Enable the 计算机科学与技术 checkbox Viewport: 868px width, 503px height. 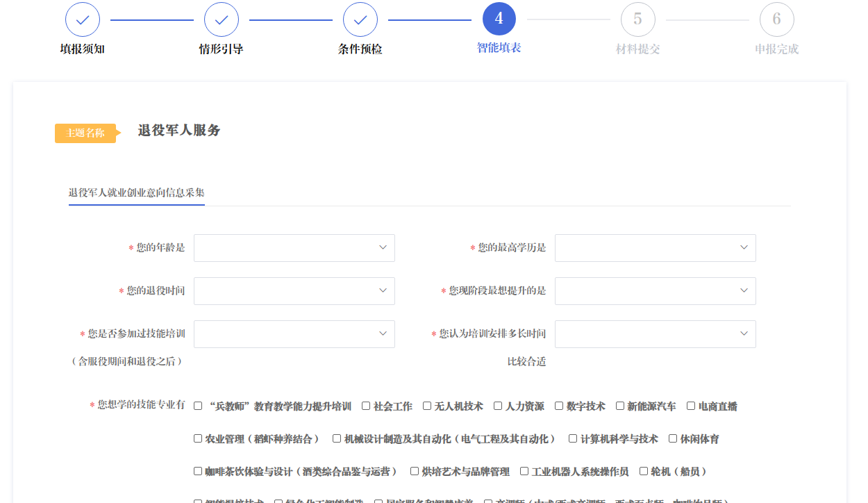pyautogui.click(x=573, y=438)
